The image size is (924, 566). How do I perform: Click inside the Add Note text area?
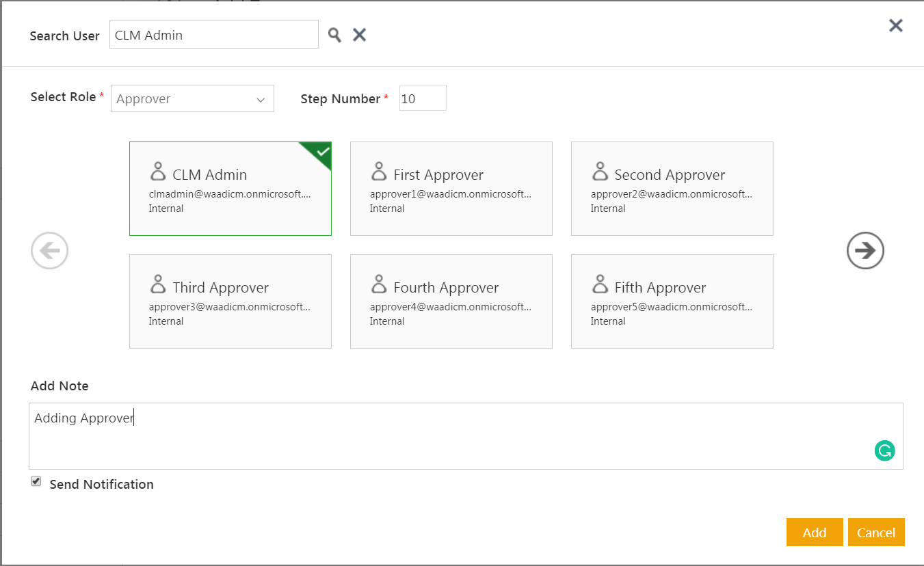(451, 436)
